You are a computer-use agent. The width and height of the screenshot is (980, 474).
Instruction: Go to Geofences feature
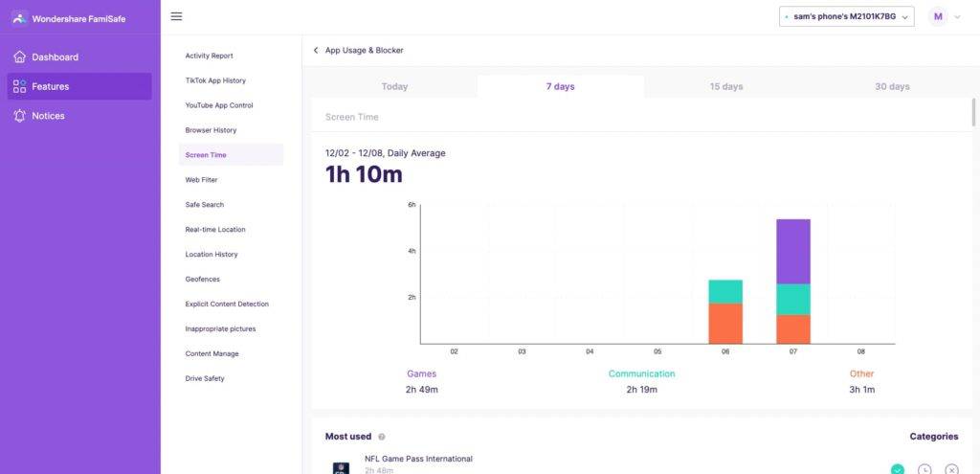[x=202, y=280]
